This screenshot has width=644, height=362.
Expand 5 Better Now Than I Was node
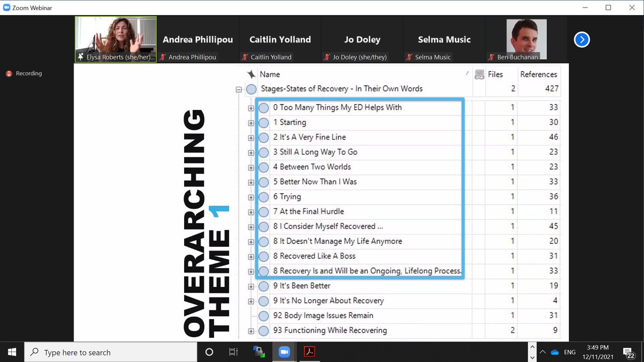pyautogui.click(x=251, y=182)
